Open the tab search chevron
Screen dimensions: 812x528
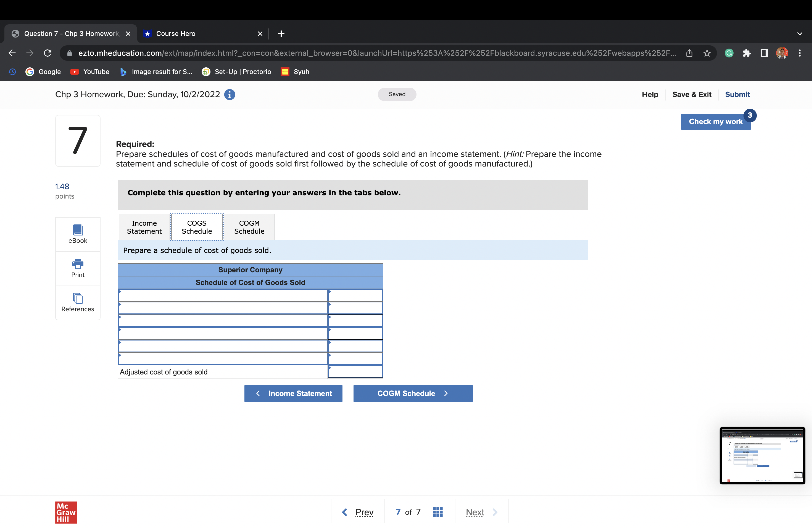pos(799,33)
